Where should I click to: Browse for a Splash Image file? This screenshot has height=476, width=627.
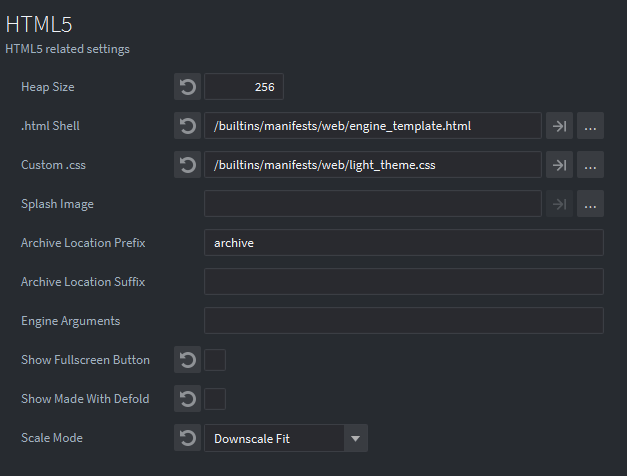pos(590,204)
